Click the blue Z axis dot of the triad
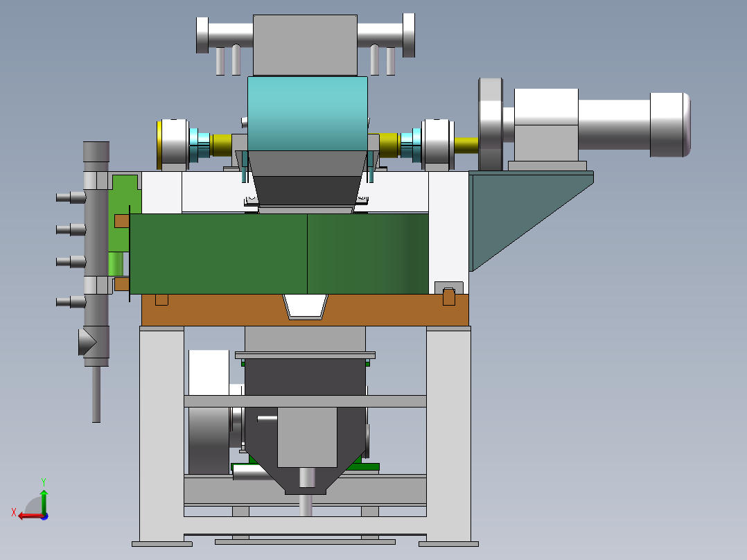Viewport: 747px width, 560px height. coord(44,516)
